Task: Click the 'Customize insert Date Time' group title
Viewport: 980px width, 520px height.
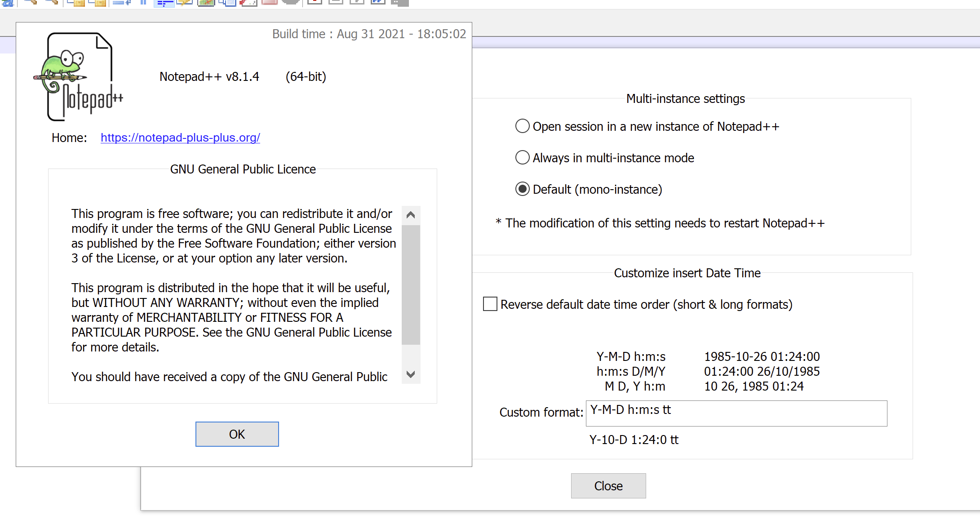Action: tap(687, 273)
